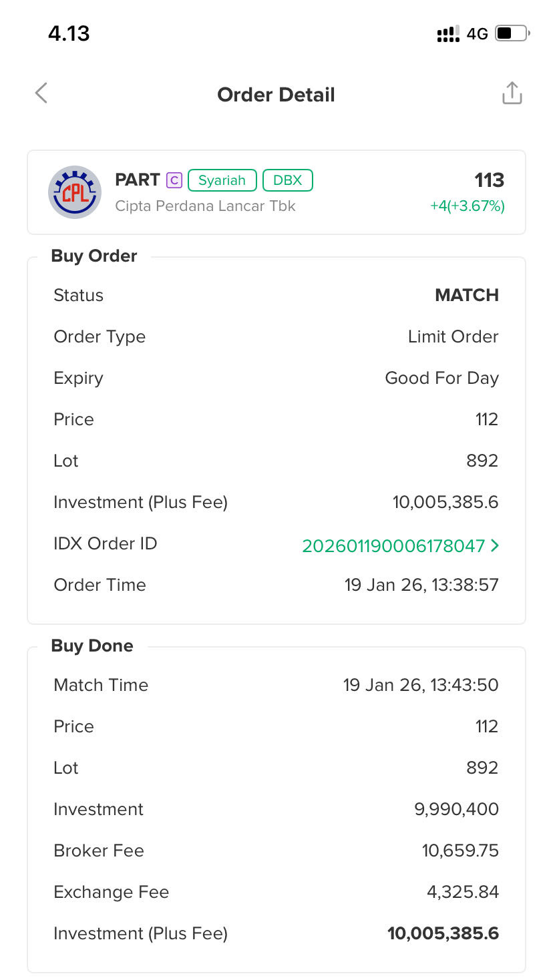Image resolution: width=553 pixels, height=980 pixels.
Task: Tap the stock price 113
Action: click(x=489, y=180)
